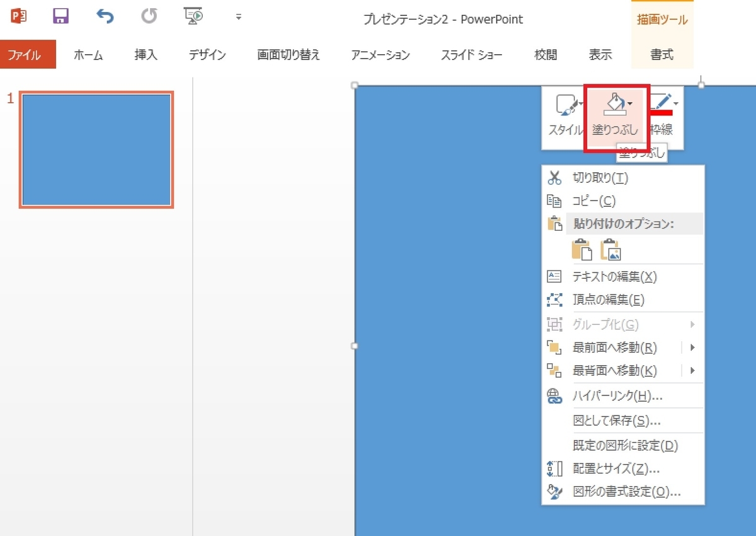This screenshot has height=536, width=756.
Task: Switch to the 挿入 tab
Action: (x=146, y=55)
